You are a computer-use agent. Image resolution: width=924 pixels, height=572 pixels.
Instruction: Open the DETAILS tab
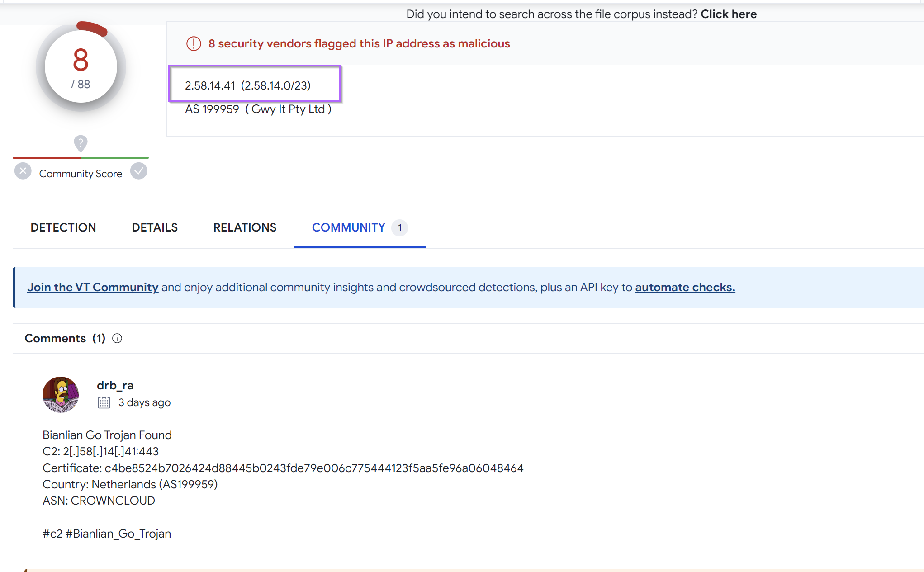154,227
